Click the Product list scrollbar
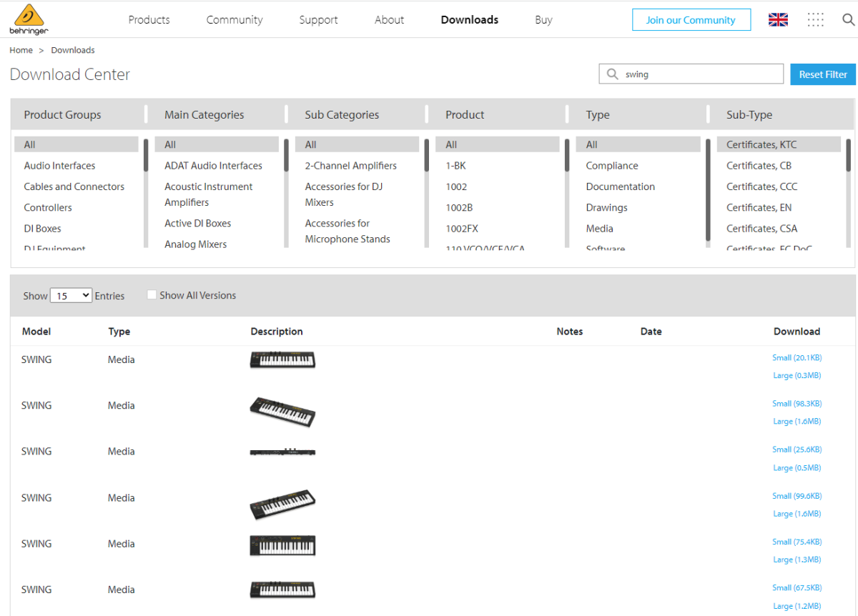Viewport: 858px width, 616px height. click(568, 156)
